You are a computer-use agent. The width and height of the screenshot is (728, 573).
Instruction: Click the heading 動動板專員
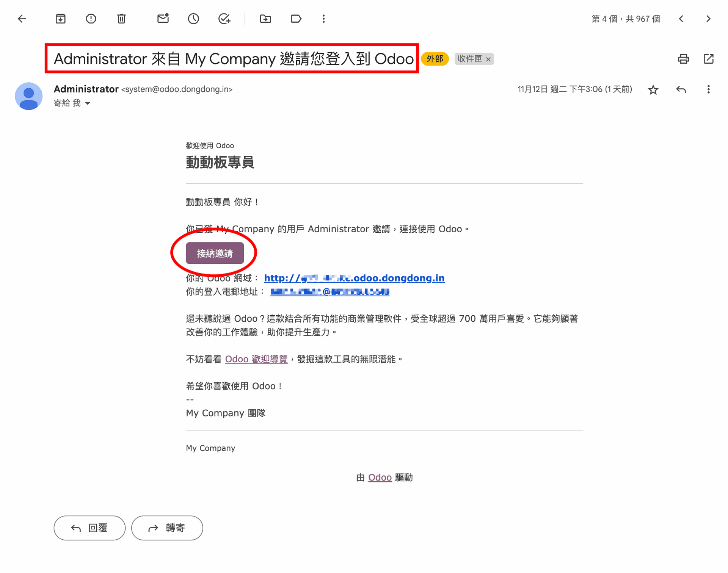(220, 162)
